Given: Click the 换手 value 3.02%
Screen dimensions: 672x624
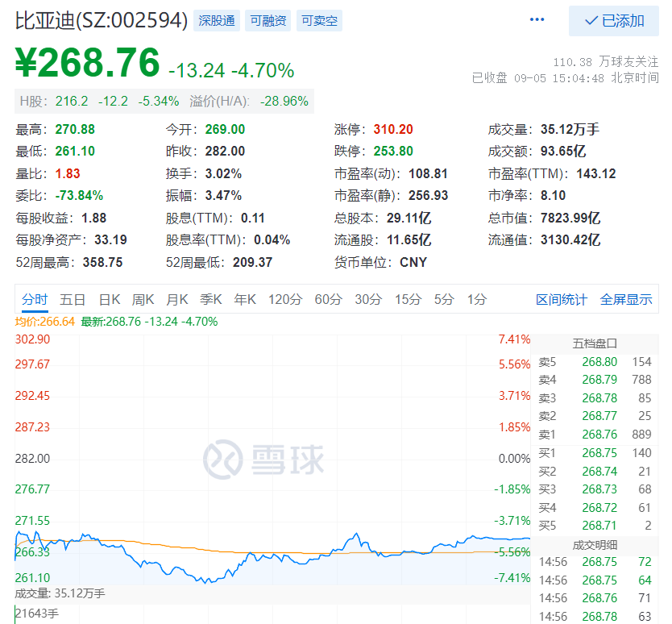Looking at the screenshot, I should click(x=223, y=173).
